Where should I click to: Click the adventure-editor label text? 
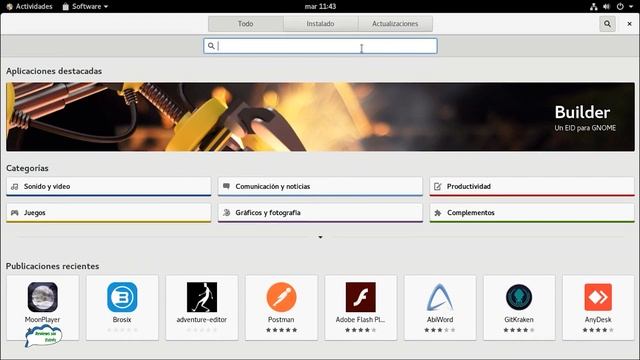202,320
